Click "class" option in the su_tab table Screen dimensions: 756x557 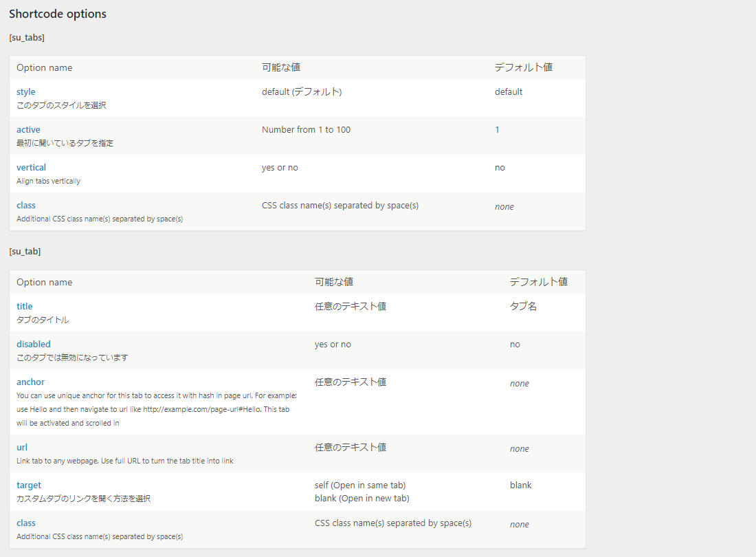[x=25, y=523]
